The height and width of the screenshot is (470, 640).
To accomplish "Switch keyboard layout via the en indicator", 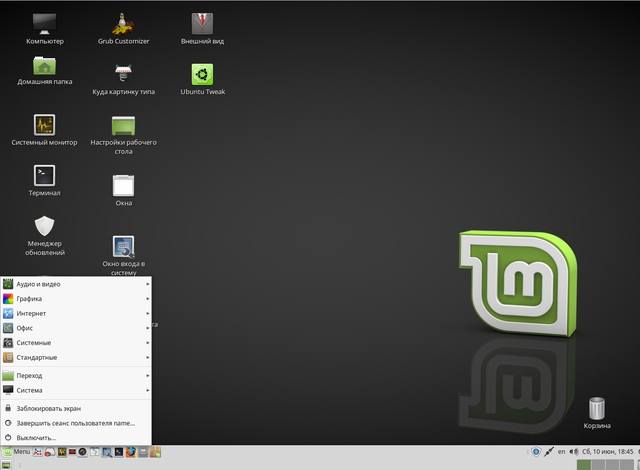I will click(x=562, y=452).
